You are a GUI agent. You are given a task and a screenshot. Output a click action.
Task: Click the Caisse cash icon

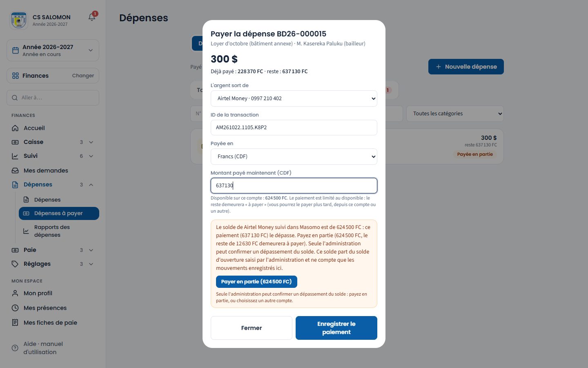pyautogui.click(x=15, y=142)
